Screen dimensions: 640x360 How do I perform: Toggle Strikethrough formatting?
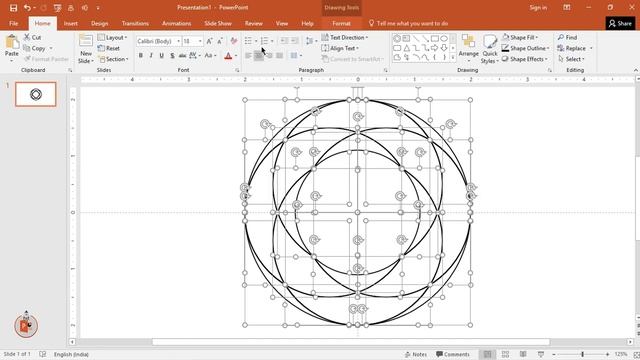(x=182, y=56)
